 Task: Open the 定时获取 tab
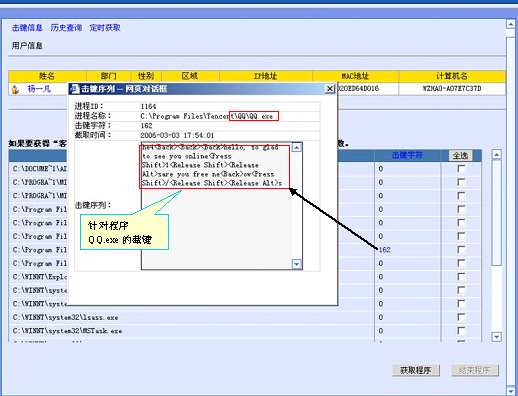tap(105, 28)
